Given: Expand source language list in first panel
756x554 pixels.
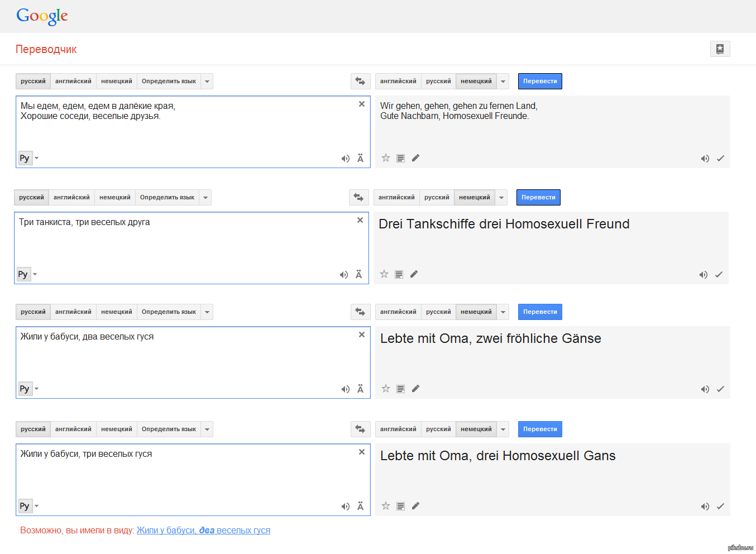Looking at the screenshot, I should coord(207,82).
